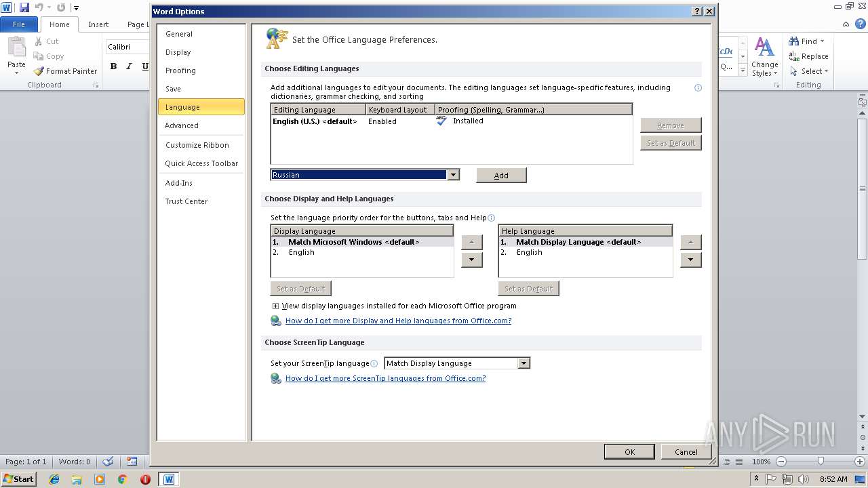Click the zoom slider handle
Viewport: 868px width, 488px height.
(821, 462)
